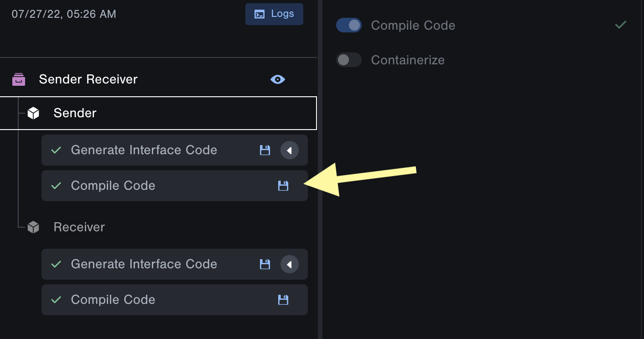
Task: Enable the Containerize toggle switch
Action: pos(349,60)
